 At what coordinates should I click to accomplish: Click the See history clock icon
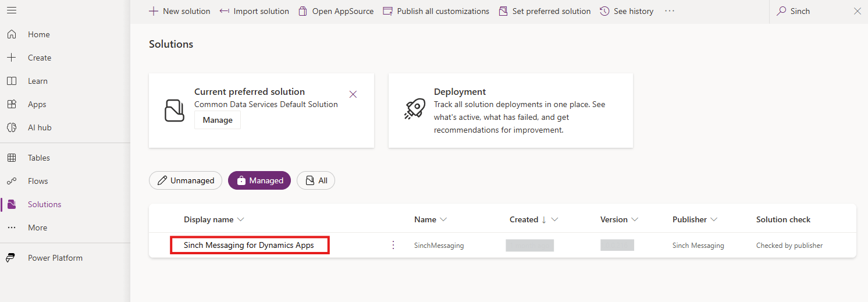[x=604, y=11]
